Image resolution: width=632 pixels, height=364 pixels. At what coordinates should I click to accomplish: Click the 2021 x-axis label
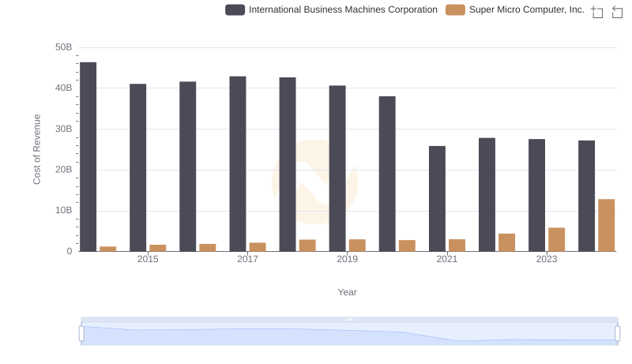point(447,259)
